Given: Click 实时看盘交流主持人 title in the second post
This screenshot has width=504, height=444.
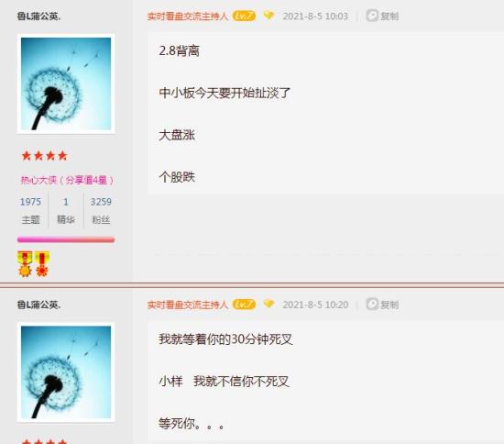Looking at the screenshot, I should [187, 305].
